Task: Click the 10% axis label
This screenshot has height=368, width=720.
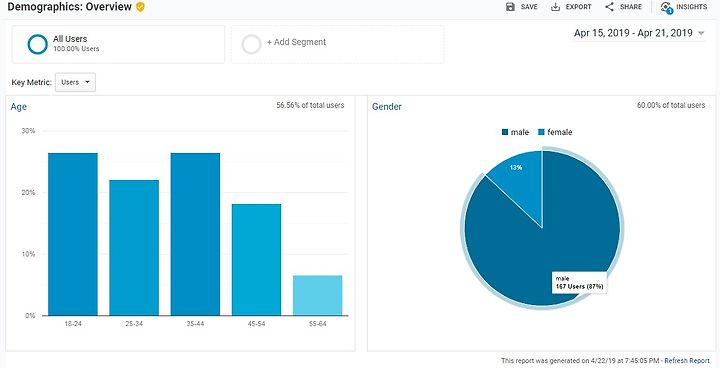Action: coord(28,254)
